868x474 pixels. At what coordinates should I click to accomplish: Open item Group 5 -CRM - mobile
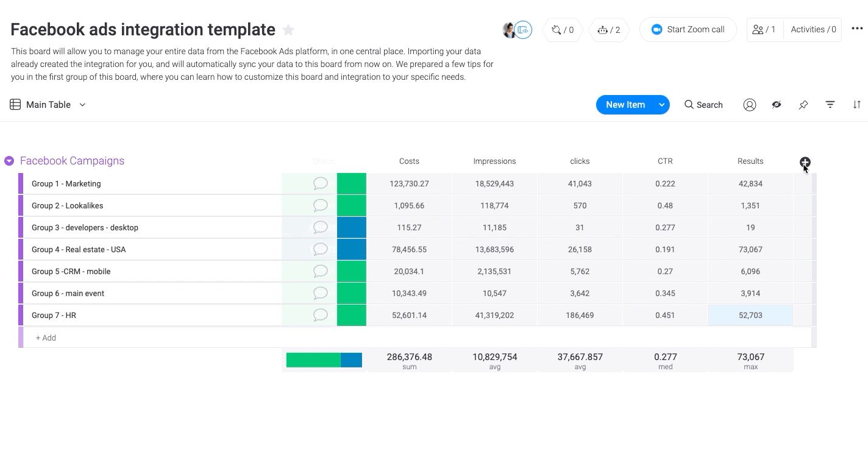click(71, 271)
